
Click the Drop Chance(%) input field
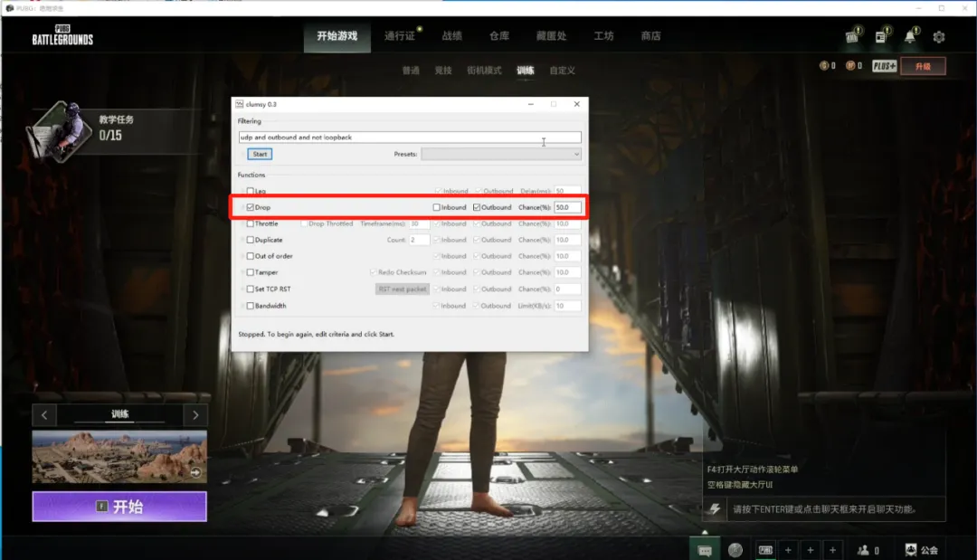click(567, 207)
